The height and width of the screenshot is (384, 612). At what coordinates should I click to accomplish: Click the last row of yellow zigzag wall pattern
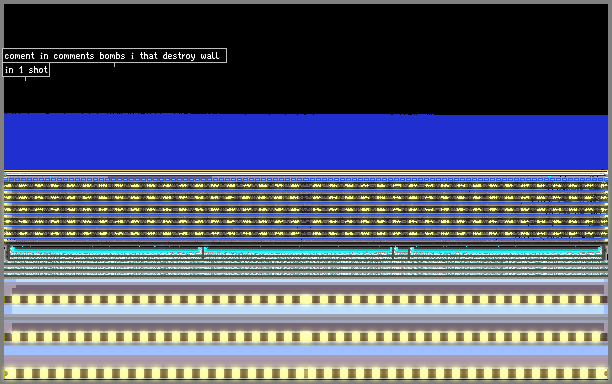coord(306,233)
